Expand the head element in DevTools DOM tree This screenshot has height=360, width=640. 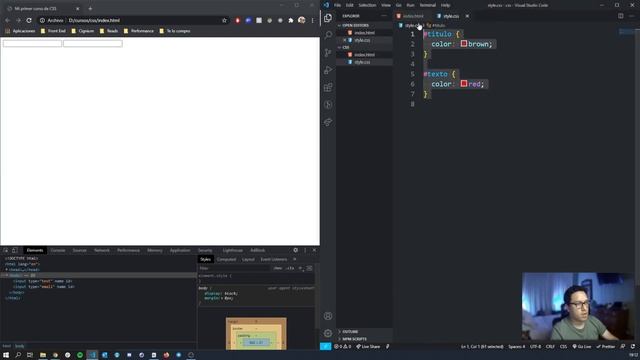click(7, 270)
